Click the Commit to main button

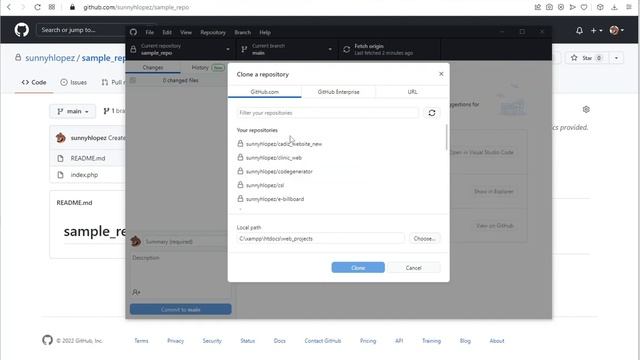(x=180, y=309)
